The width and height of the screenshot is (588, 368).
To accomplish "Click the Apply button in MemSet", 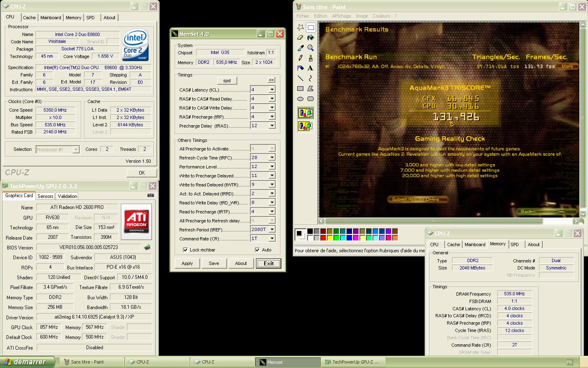I will click(187, 263).
